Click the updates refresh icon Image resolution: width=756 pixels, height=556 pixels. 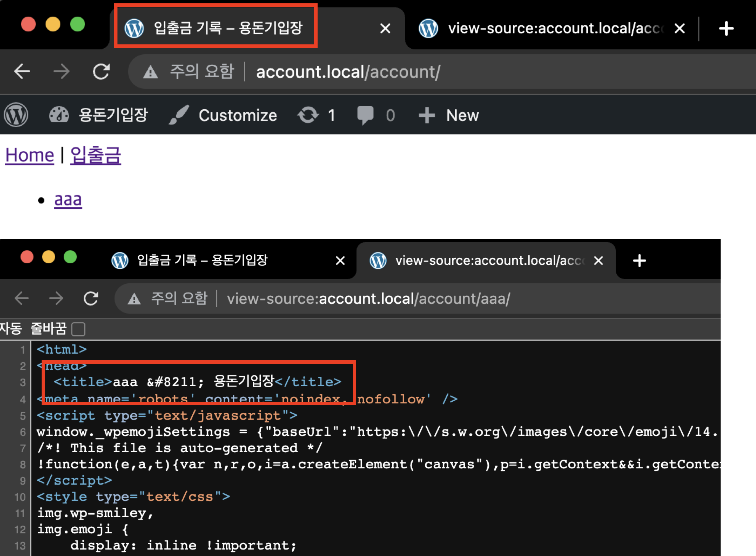pyautogui.click(x=308, y=115)
